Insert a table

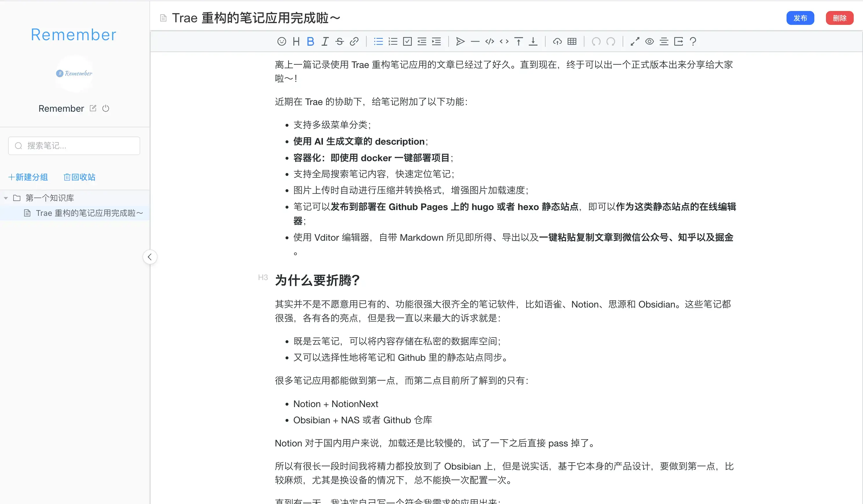coord(572,41)
